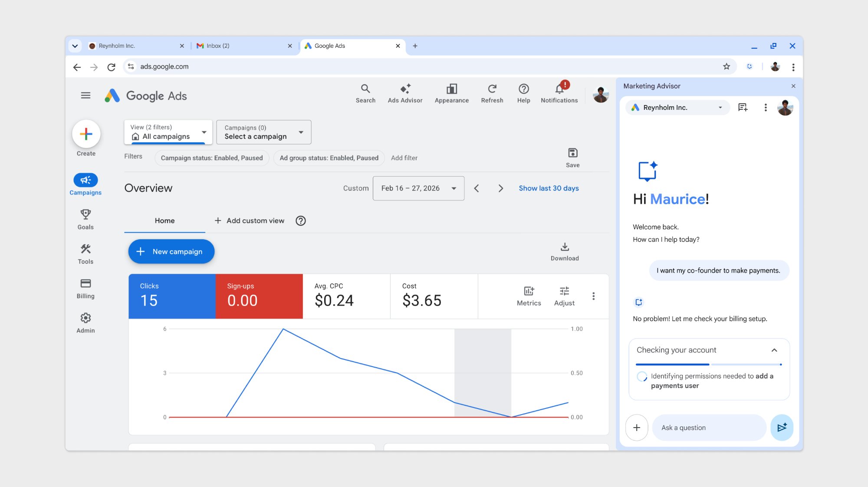Open the date range Feb 16–27 dropdown
868x487 pixels.
point(418,188)
